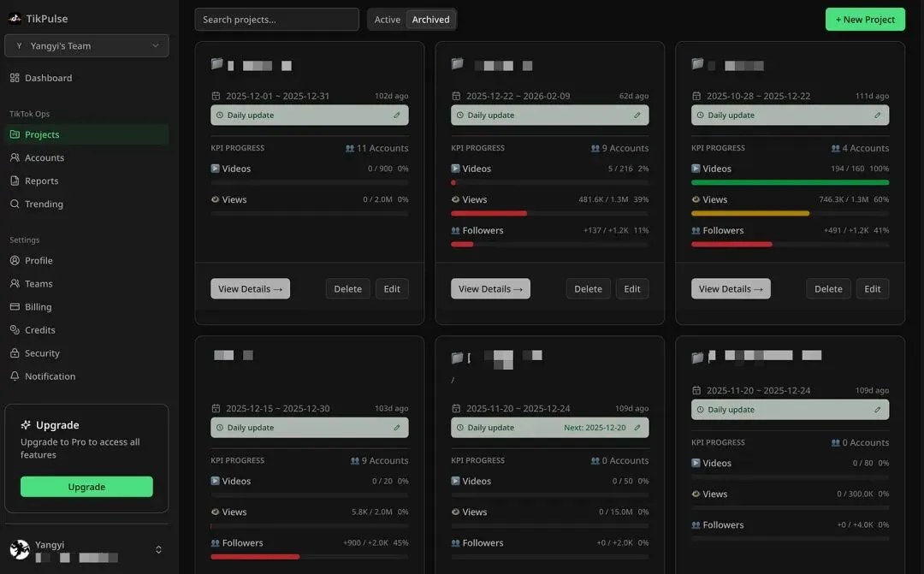This screenshot has width=924, height=574.
Task: Open the Trending page
Action: pyautogui.click(x=86, y=204)
